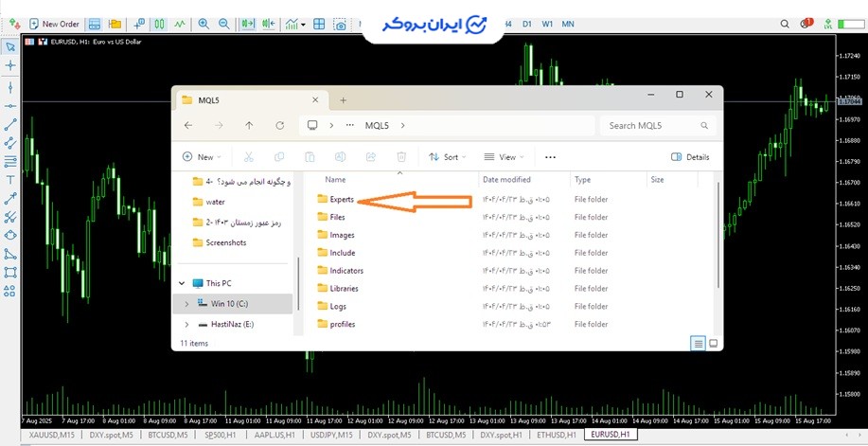This screenshot has height=446, width=868.
Task: Open the XAUUSD,M15 chart tab
Action: coord(51,435)
